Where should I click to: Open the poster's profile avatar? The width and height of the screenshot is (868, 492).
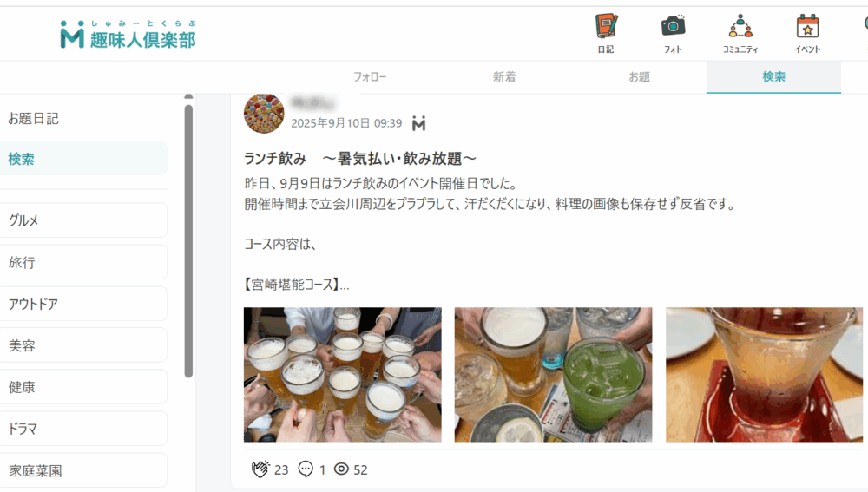pyautogui.click(x=264, y=114)
